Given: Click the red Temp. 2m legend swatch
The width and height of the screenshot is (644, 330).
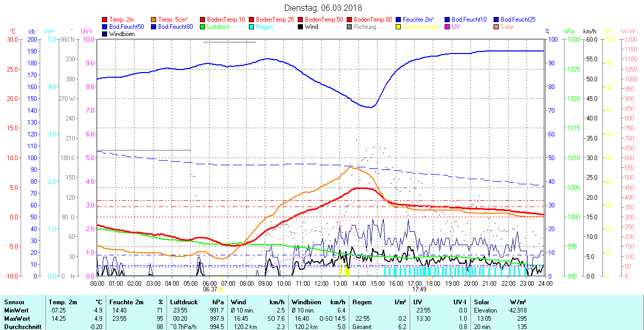Looking at the screenshot, I should coord(105,20).
